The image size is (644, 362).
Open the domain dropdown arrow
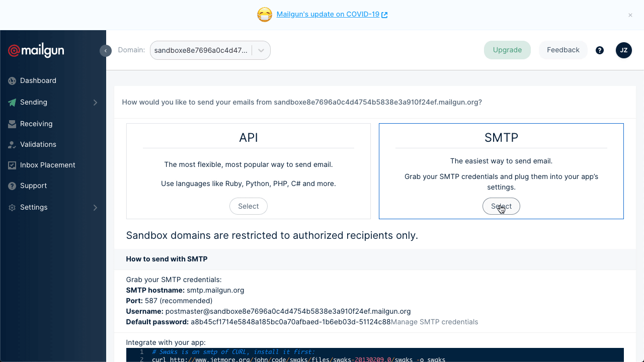coord(261,50)
